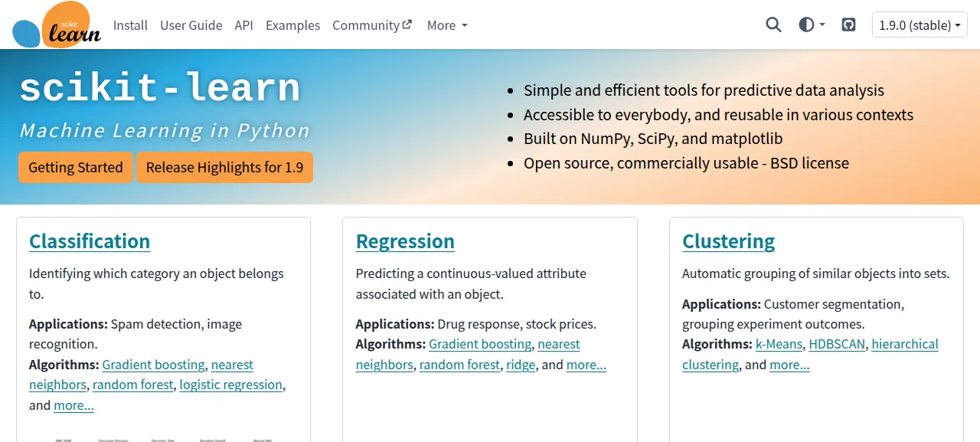Click Release Highlights for 1.9 button
The width and height of the screenshot is (980, 442).
(x=224, y=167)
